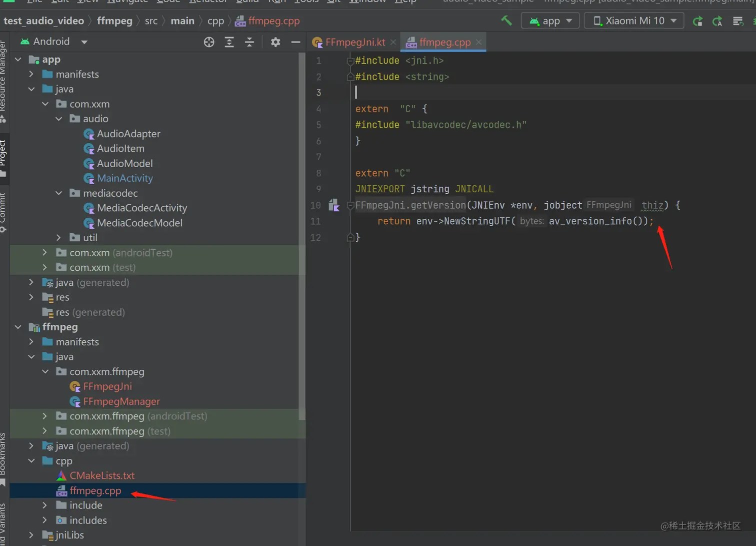The width and height of the screenshot is (756, 546).
Task: Toggle the Bookmarks tool window sidebar tab
Action: point(3,459)
